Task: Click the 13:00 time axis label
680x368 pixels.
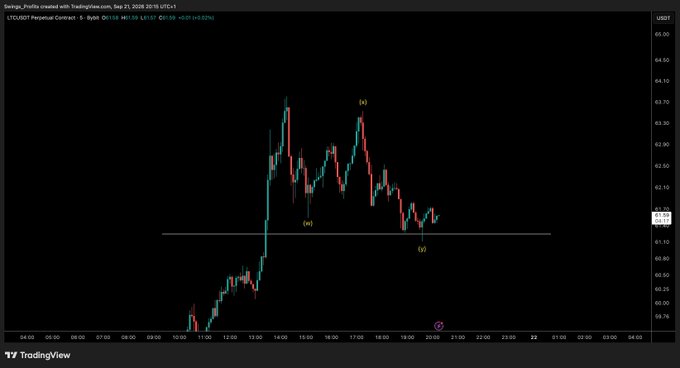Action: coord(255,337)
